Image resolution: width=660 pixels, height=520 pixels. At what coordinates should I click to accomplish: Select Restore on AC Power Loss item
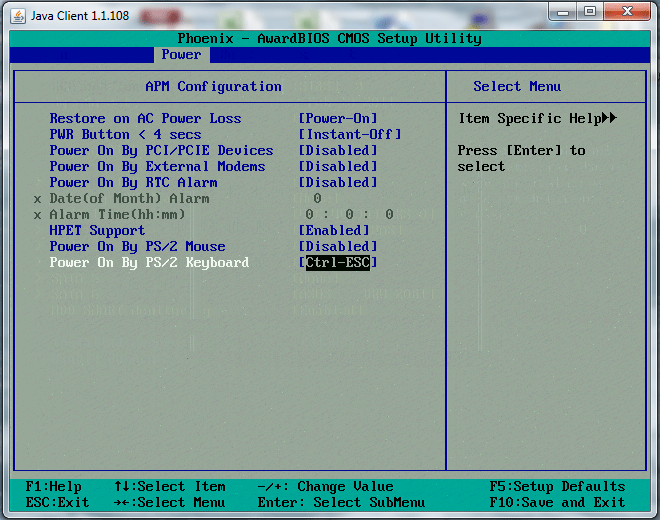(x=145, y=118)
